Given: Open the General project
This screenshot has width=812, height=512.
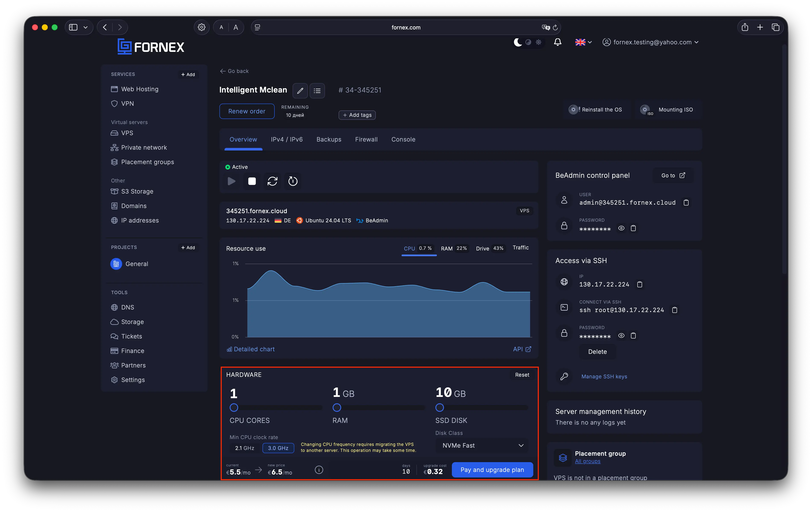Looking at the screenshot, I should 129,264.
